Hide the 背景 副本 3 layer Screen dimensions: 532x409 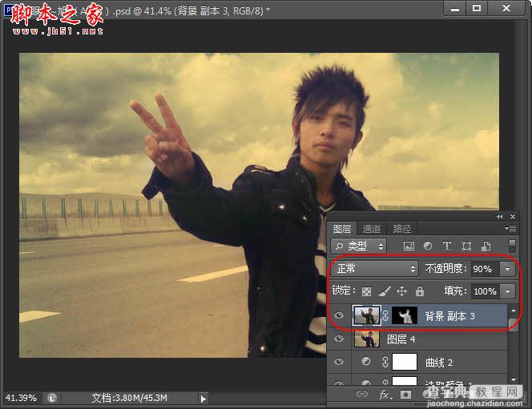pos(339,315)
